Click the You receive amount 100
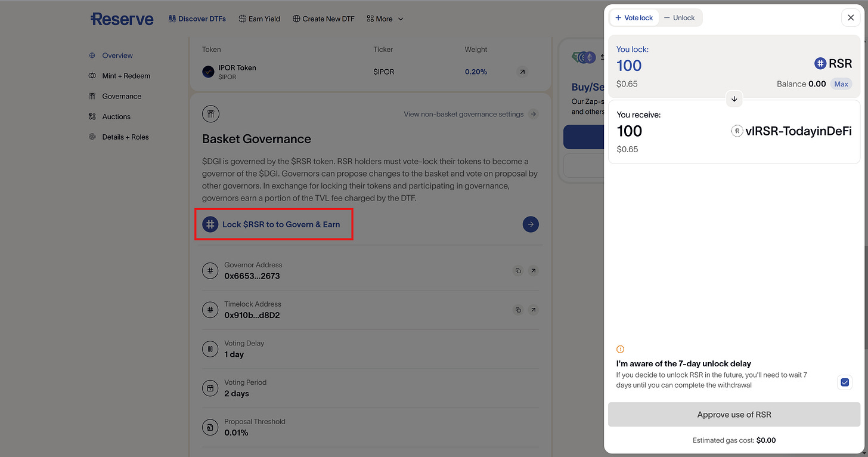Image resolution: width=868 pixels, height=457 pixels. [630, 131]
